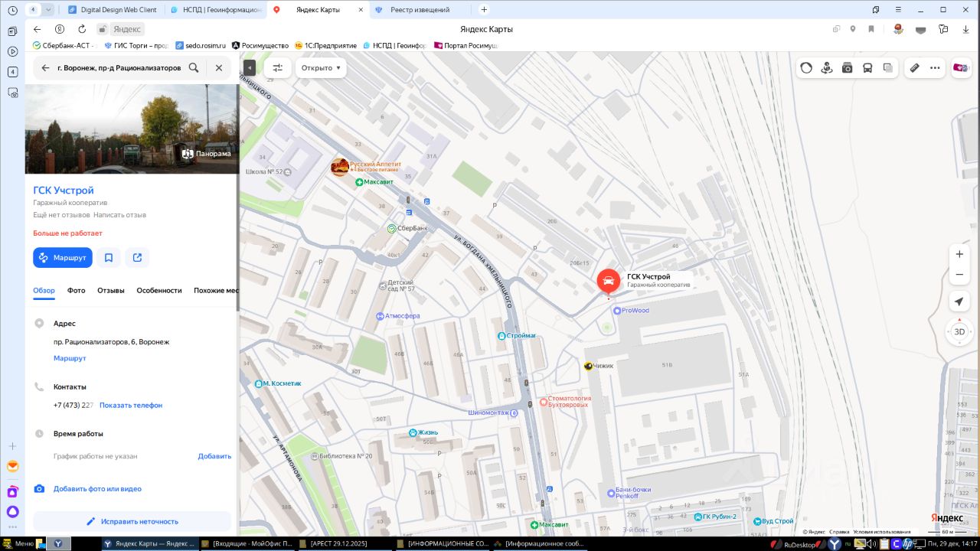Image resolution: width=980 pixels, height=551 pixels.
Task: Click the Исправить неточность button
Action: (x=132, y=521)
